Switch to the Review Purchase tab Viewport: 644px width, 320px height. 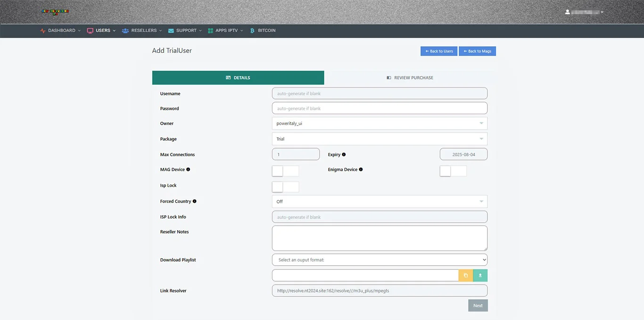pos(410,78)
